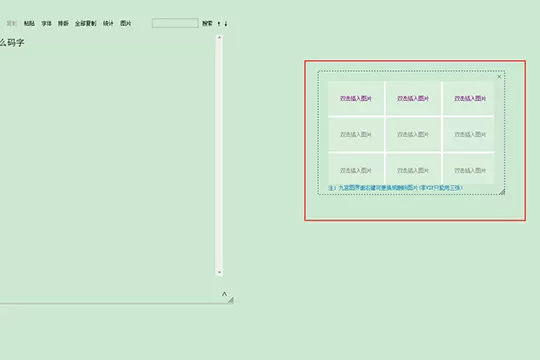Viewport: 540px width, 360px height.
Task: Select the bottom-middle 双击插入图片 cell
Action: pyautogui.click(x=413, y=169)
